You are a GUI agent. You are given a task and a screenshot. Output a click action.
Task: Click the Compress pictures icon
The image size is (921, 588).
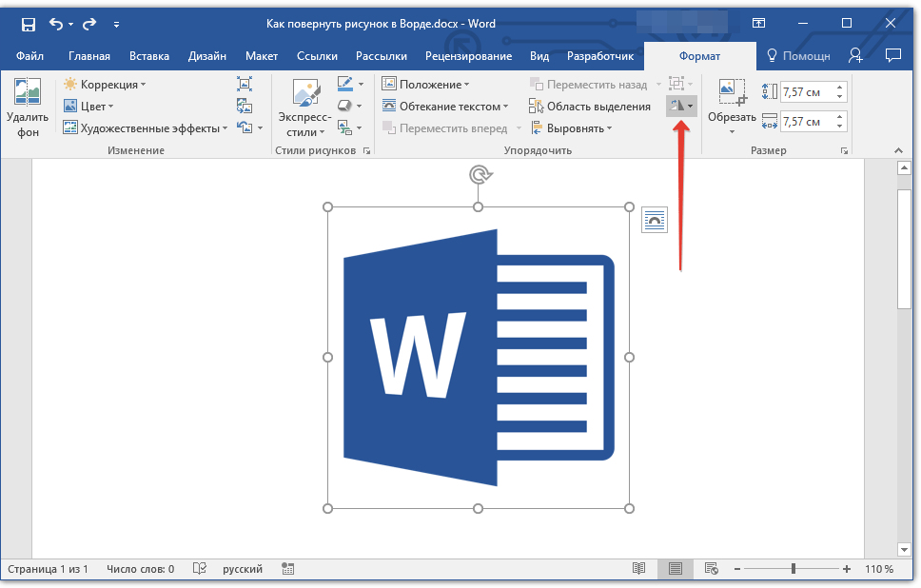point(245,85)
